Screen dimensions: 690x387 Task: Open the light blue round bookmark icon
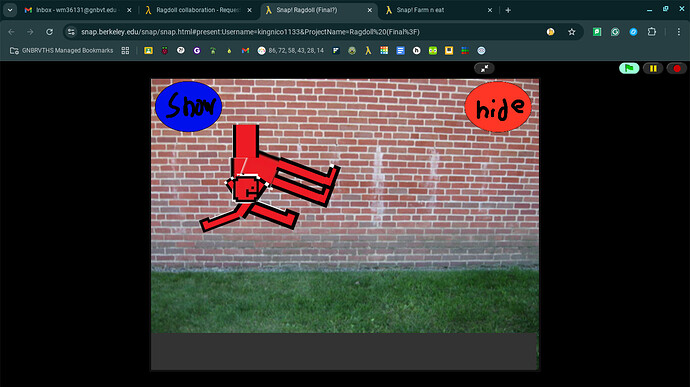click(481, 51)
